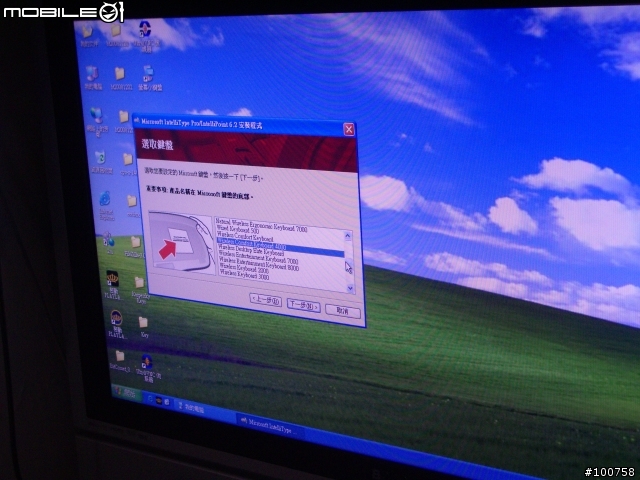The width and height of the screenshot is (640, 480).
Task: Click the crown icon in Quick Launch
Action: coord(158,401)
